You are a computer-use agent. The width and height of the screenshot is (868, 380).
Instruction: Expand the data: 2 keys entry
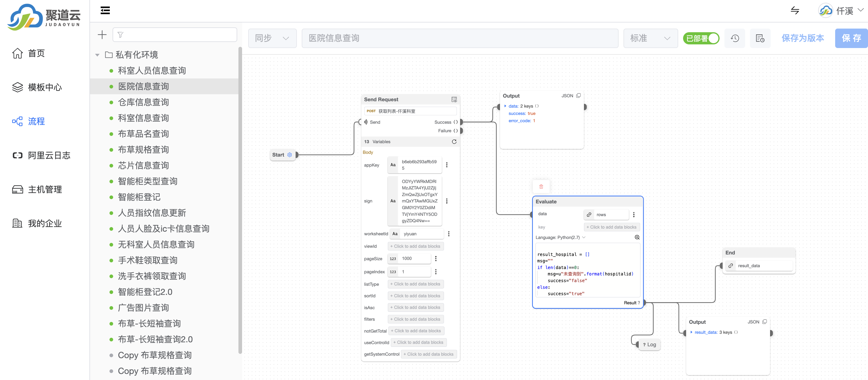pos(505,106)
